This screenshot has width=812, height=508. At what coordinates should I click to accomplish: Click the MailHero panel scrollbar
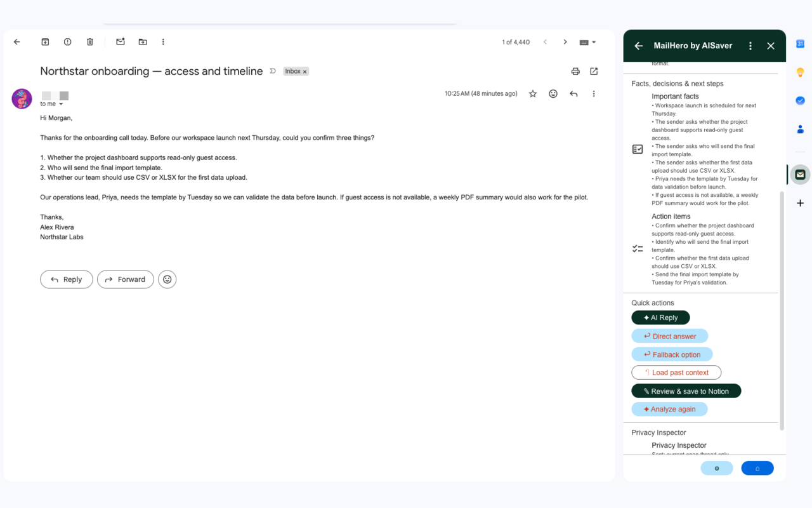coord(782,310)
